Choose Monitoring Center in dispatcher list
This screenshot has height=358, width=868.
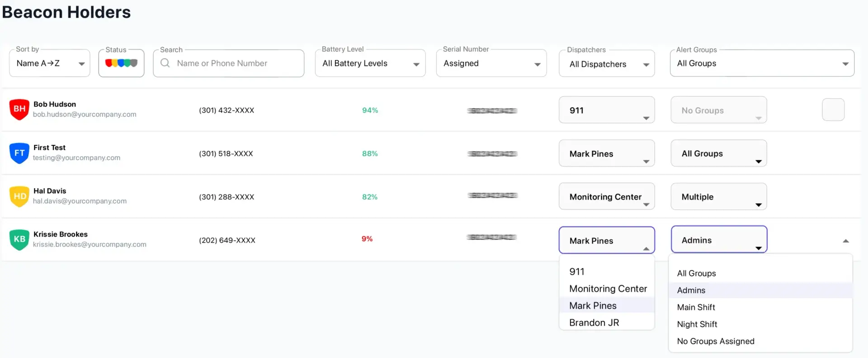point(608,289)
